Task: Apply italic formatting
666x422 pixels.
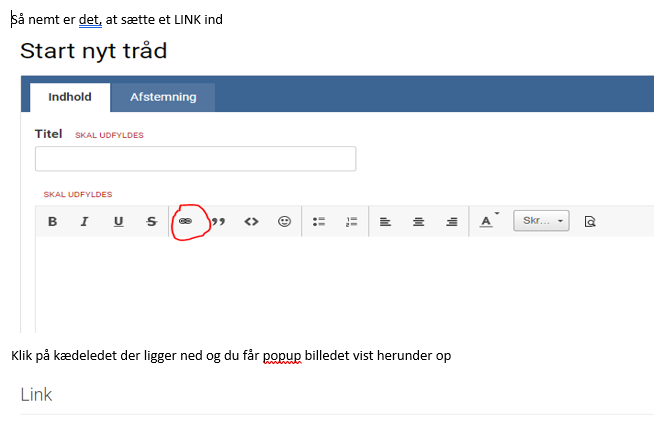Action: pyautogui.click(x=85, y=222)
